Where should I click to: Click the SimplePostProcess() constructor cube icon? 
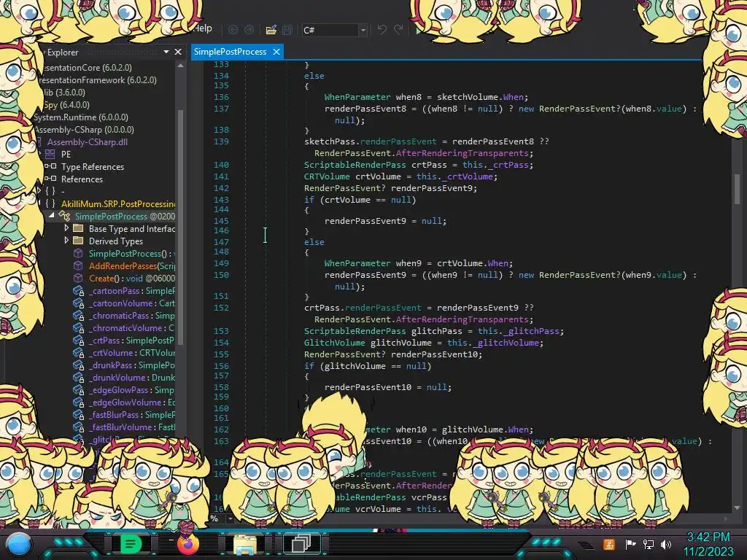pyautogui.click(x=78, y=253)
